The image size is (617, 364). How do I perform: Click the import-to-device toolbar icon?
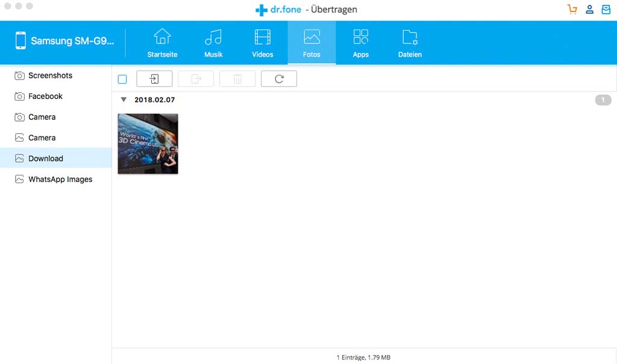tap(154, 78)
